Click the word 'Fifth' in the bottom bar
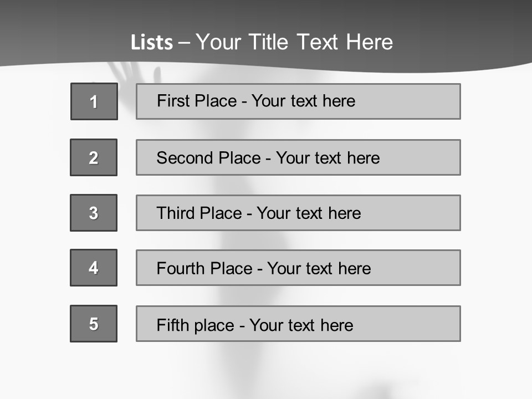532x399 pixels. click(x=173, y=325)
